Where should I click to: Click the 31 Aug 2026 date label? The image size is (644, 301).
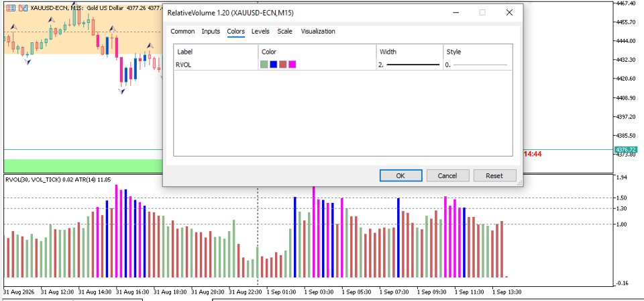[x=19, y=292]
